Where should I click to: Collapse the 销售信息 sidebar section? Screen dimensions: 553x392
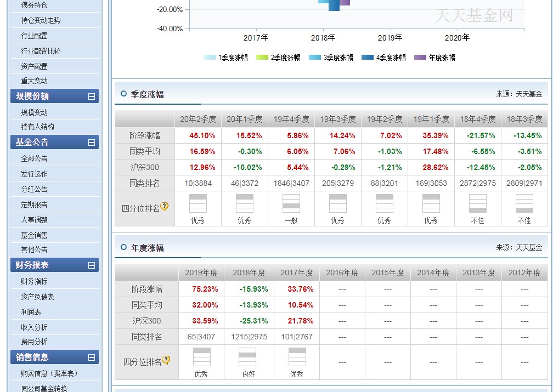(x=91, y=357)
